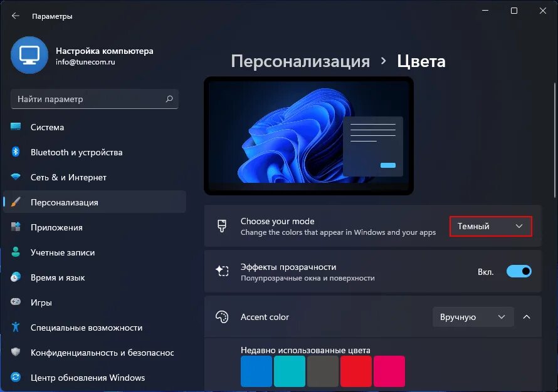This screenshot has width=558, height=392.
Task: Maximize the Параметры window
Action: pos(514,11)
